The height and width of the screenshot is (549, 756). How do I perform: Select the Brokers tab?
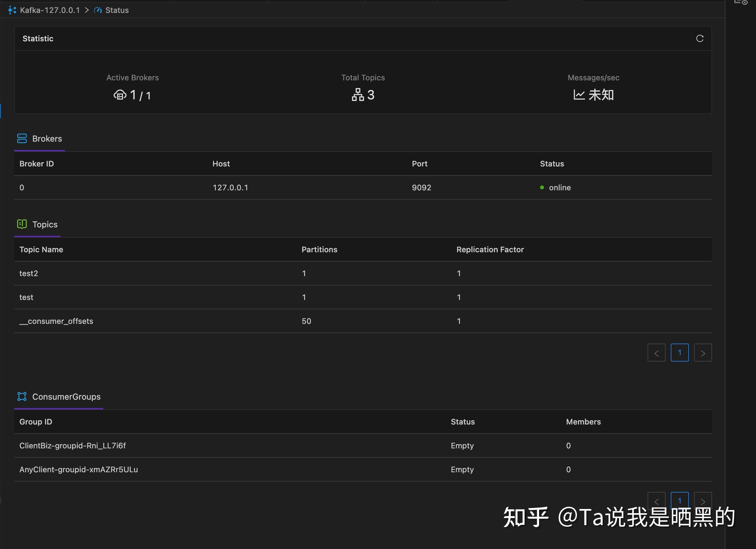click(39, 139)
